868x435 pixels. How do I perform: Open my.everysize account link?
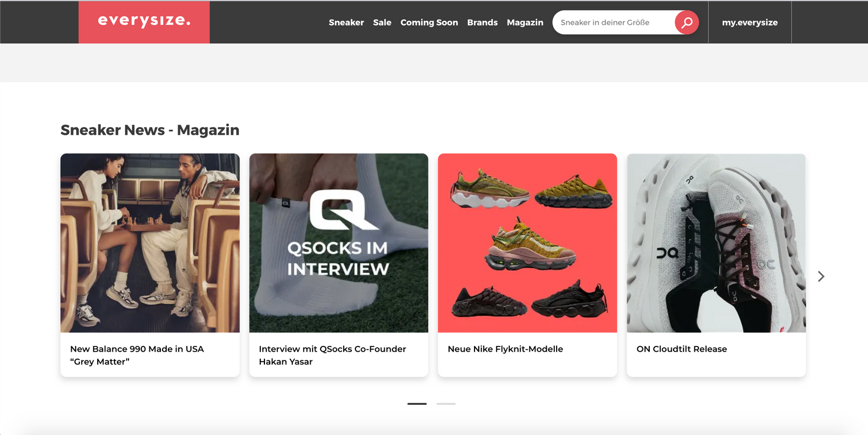tap(749, 23)
